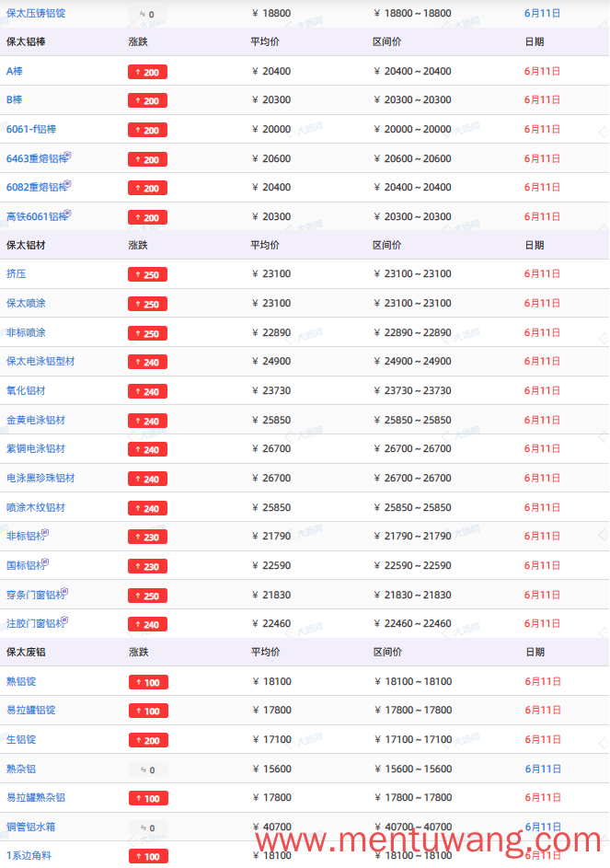Open the B棒 price link
This screenshot has height=868, width=610.
click(x=15, y=100)
